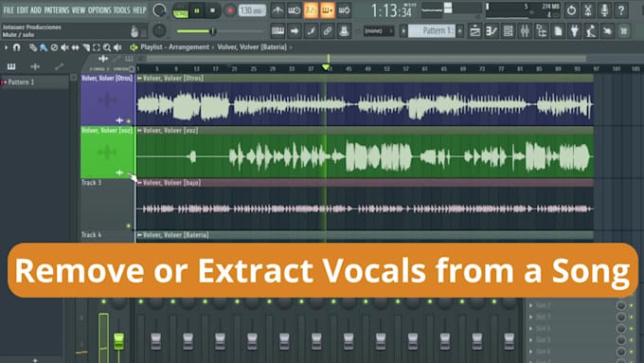Open the EDIT menu
Screen dimensions: 644x363
(22, 9)
